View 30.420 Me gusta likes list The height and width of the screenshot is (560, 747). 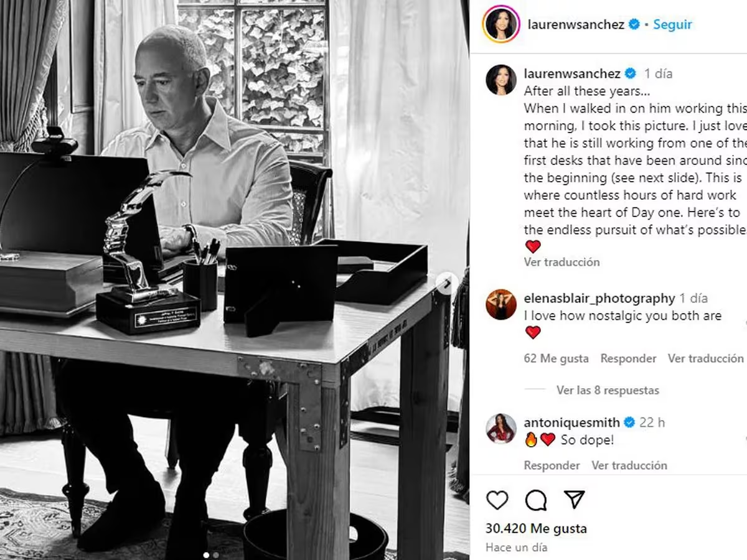(x=536, y=529)
